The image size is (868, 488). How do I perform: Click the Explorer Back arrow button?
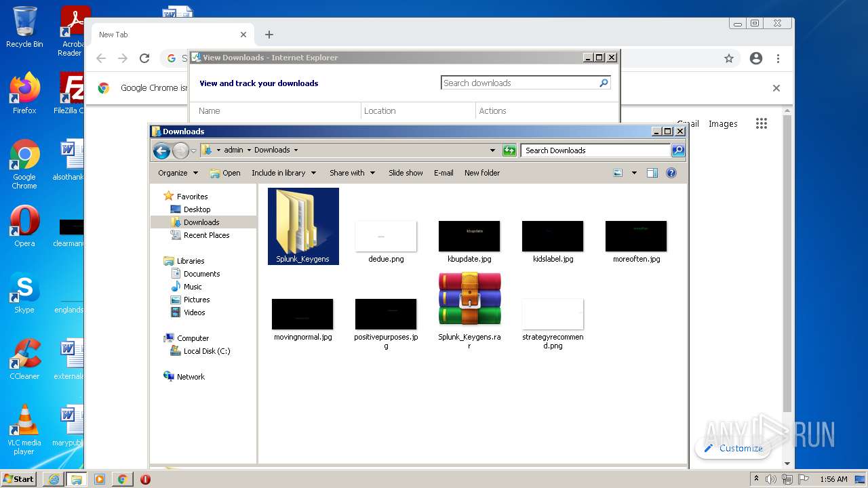(161, 150)
